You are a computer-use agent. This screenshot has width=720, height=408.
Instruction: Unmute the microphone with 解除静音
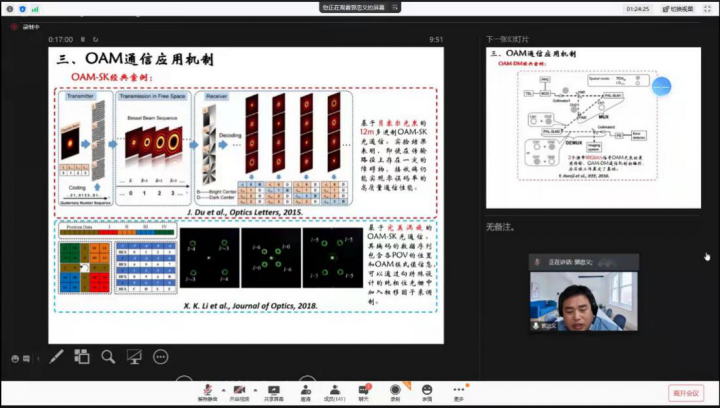208,390
